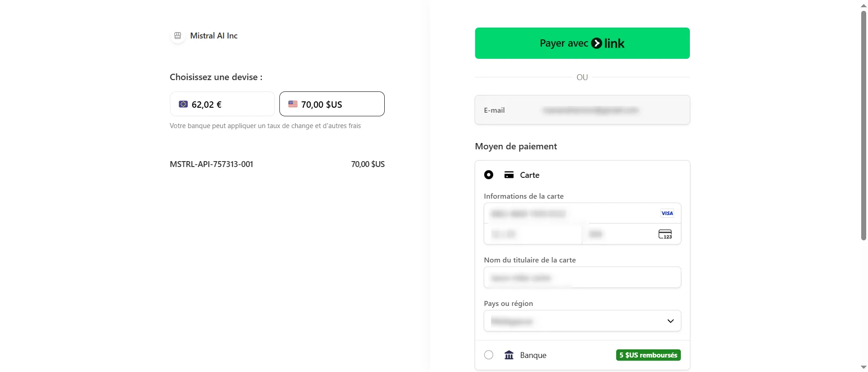868x372 pixels.
Task: Click the scroll down arrow
Action: click(863, 367)
